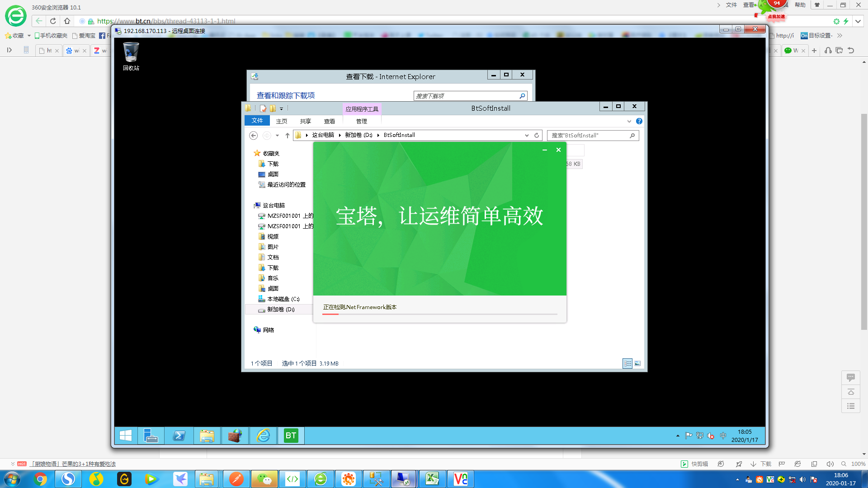Open the 手机收藏夹 bookmark
The height and width of the screenshot is (488, 868).
click(x=51, y=36)
